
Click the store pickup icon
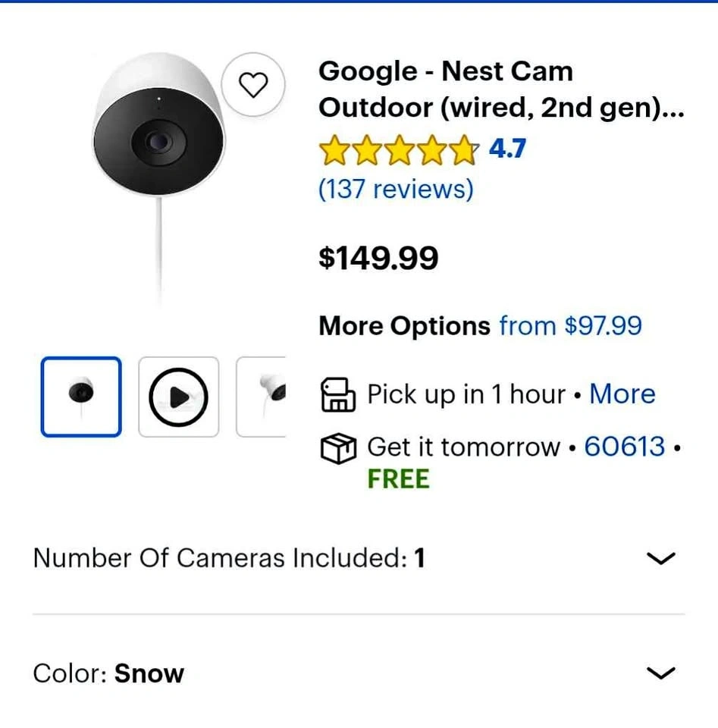338,395
